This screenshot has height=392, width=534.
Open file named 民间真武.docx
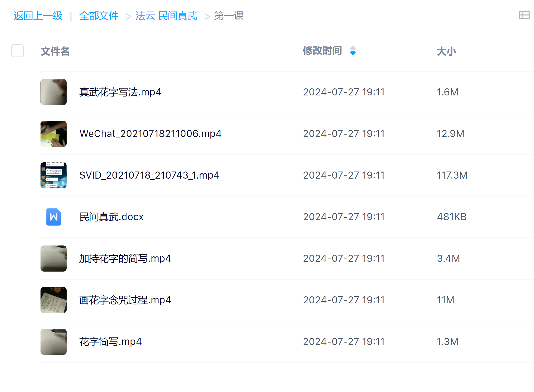coord(111,217)
